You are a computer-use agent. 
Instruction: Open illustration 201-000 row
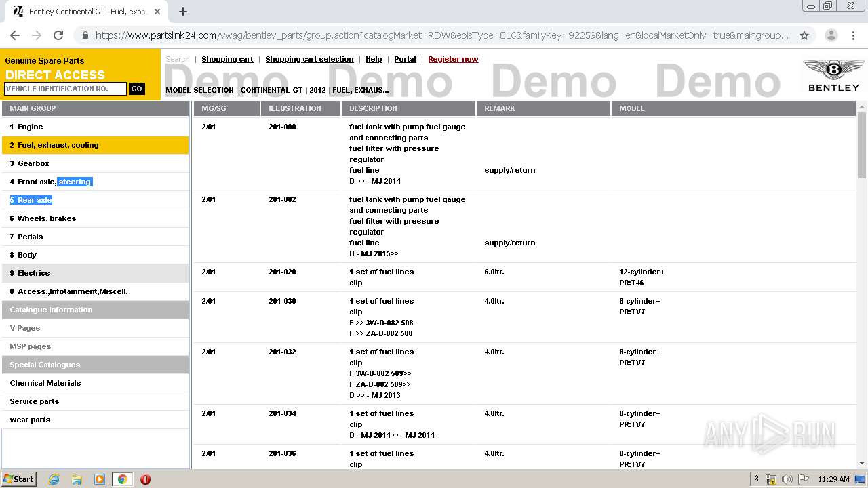pos(525,154)
